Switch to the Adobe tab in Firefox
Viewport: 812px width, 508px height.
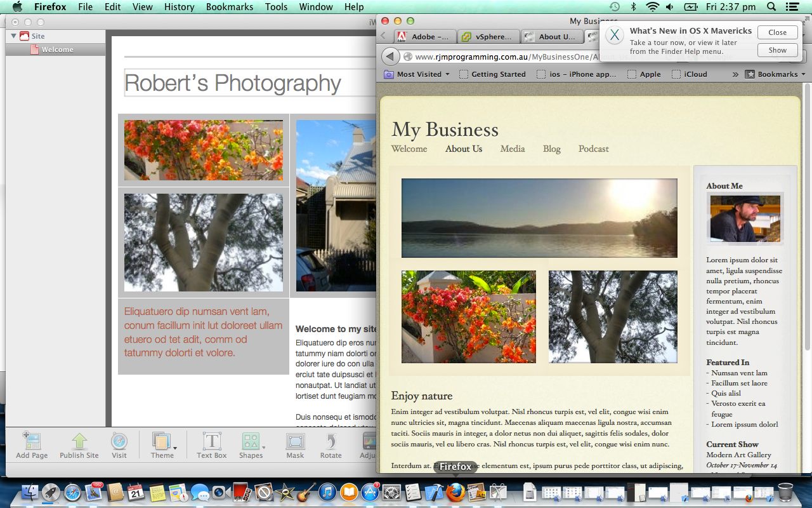click(424, 37)
